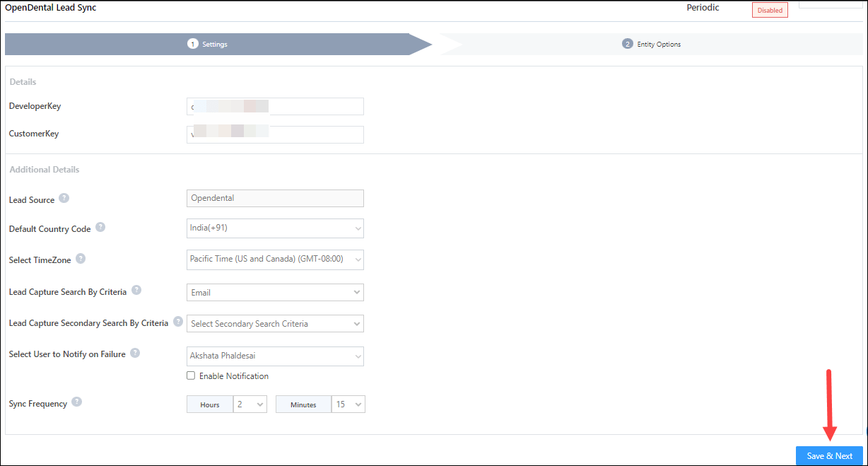This screenshot has height=466, width=868.
Task: Click the Disabled status badge
Action: [770, 10]
